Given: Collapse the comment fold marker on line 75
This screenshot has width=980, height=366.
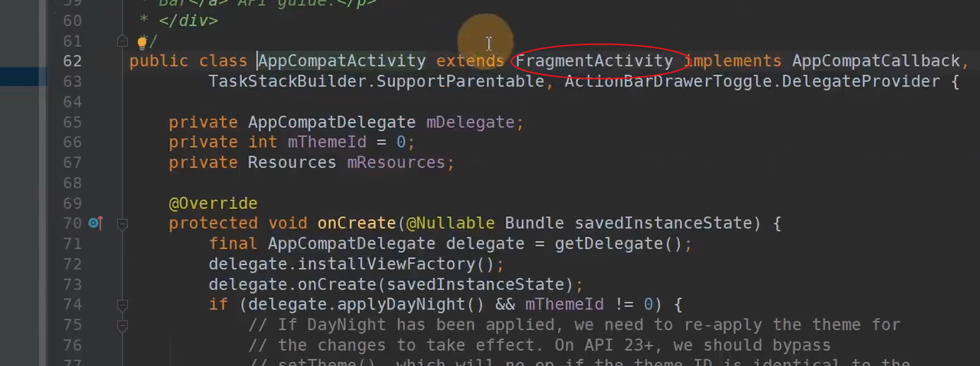Looking at the screenshot, I should [122, 325].
